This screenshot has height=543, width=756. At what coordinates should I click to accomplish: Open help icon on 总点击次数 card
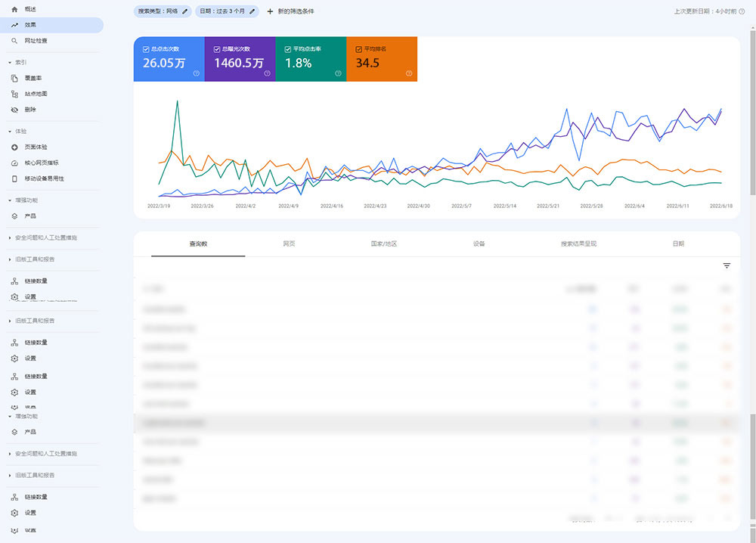[197, 73]
